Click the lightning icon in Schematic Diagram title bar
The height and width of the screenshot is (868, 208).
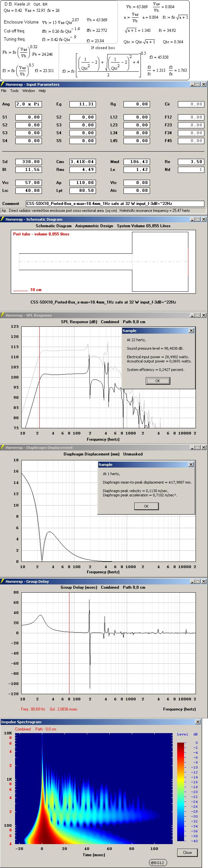click(3, 219)
